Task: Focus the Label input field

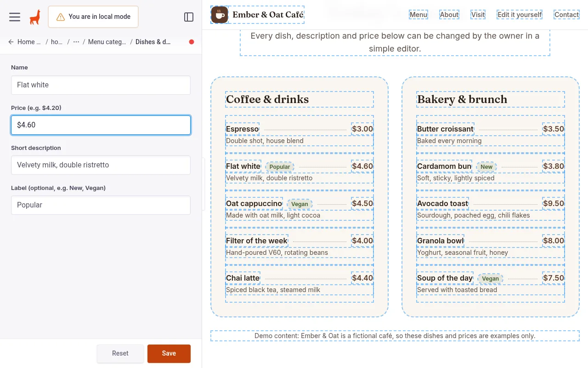Action: pos(101,205)
